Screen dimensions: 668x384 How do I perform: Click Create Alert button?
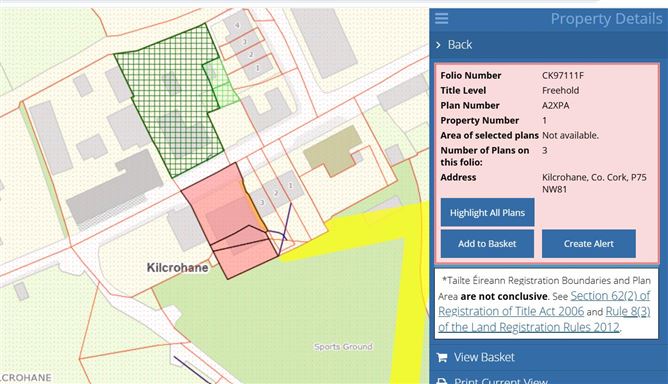tap(589, 244)
